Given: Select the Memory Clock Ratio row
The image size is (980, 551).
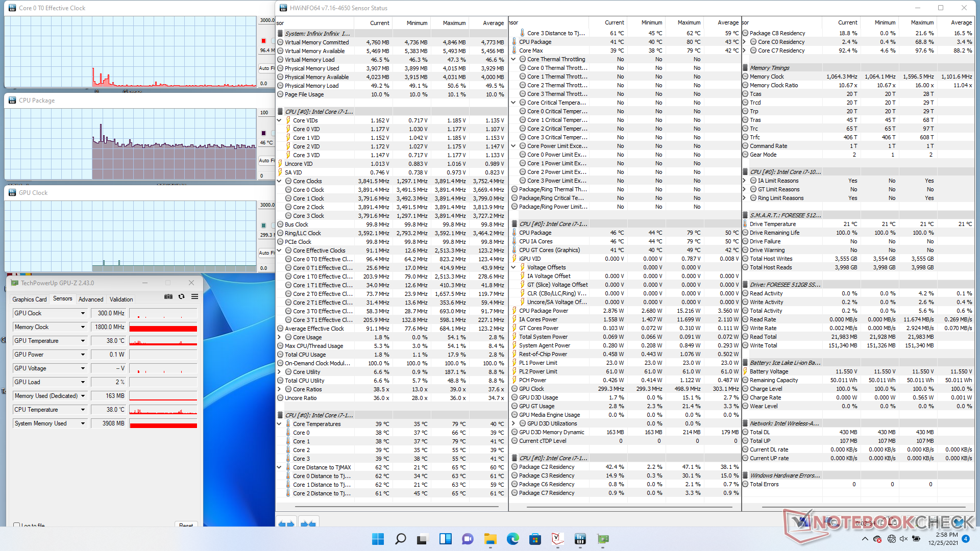Looking at the screenshot, I should click(x=857, y=85).
